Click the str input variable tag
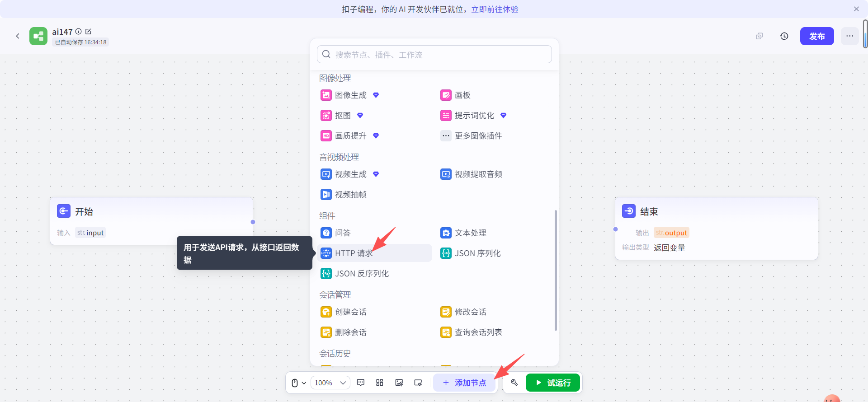Screen dimensions: 868x402 pos(90,233)
